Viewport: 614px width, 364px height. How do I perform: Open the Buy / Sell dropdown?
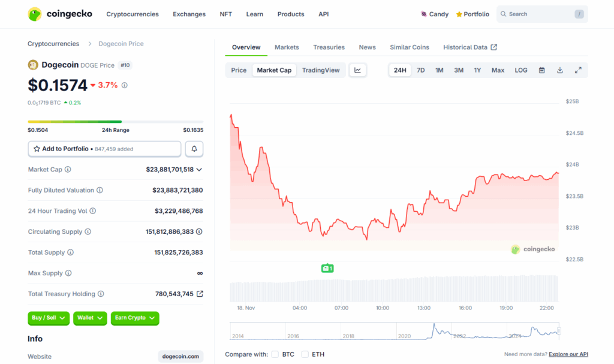click(49, 318)
